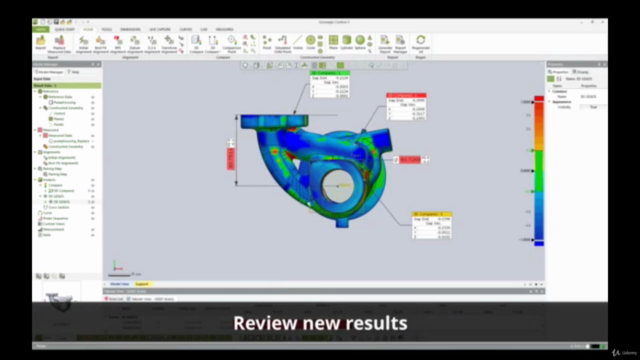Collapse Constructed Geometry under Reference
This screenshot has width=640, height=360.
coord(40,108)
